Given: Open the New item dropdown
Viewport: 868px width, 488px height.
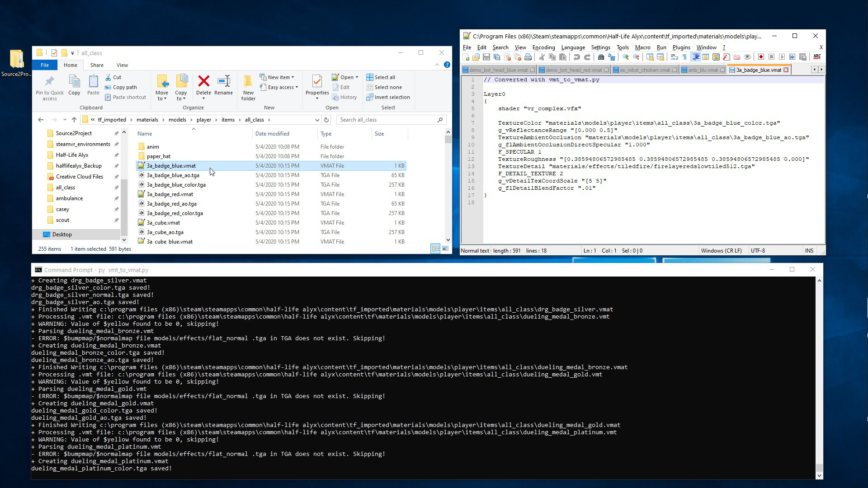Looking at the screenshot, I should [278, 77].
